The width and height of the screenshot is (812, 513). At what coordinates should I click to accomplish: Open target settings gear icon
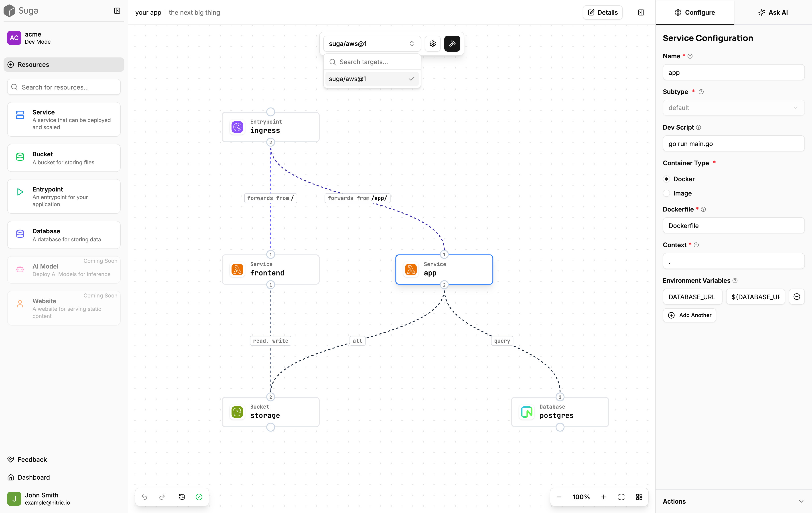pyautogui.click(x=433, y=43)
